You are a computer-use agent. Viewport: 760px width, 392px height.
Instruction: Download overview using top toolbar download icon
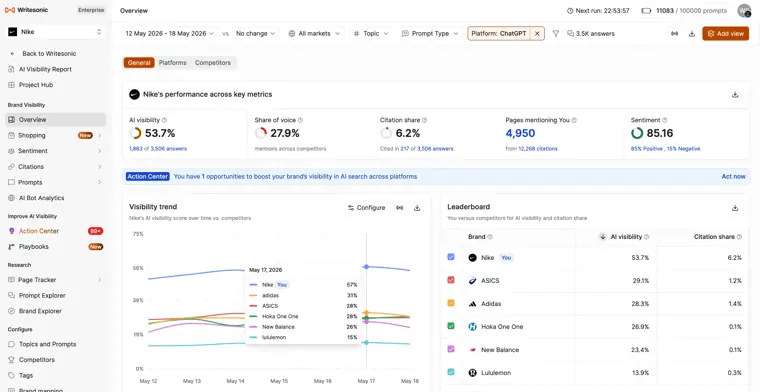tap(692, 33)
